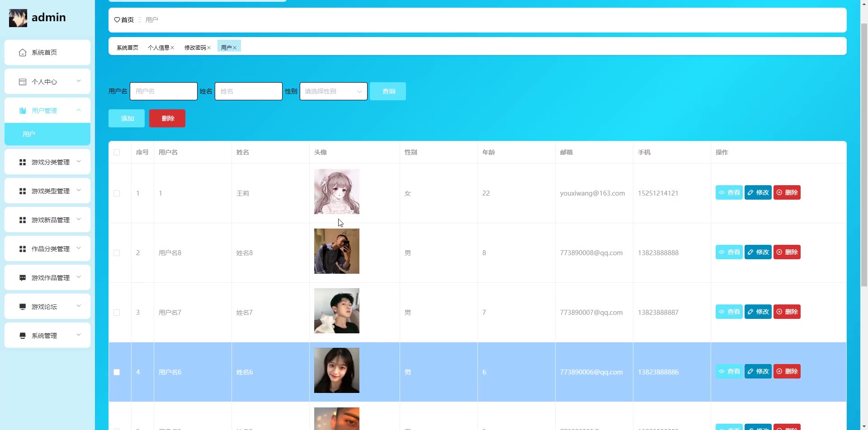Click the heart icon beside 首页 breadcrumb

117,20
